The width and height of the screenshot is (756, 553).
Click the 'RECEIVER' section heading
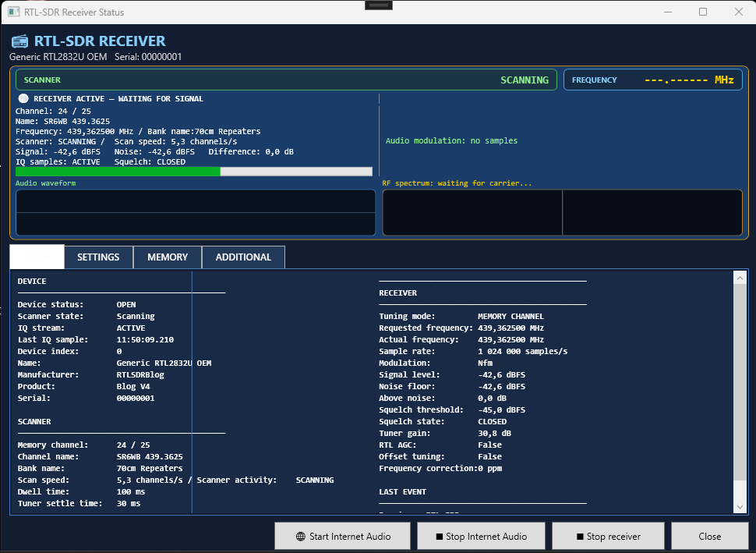tap(397, 293)
